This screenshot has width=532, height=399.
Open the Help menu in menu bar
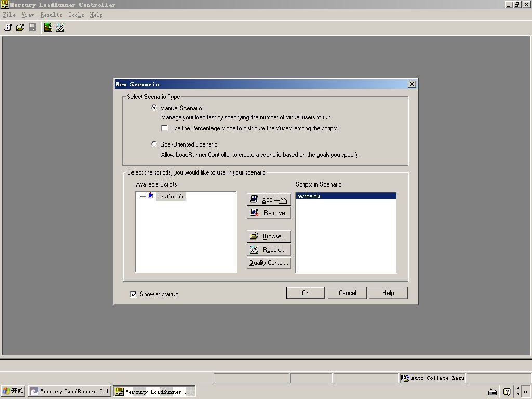96,15
